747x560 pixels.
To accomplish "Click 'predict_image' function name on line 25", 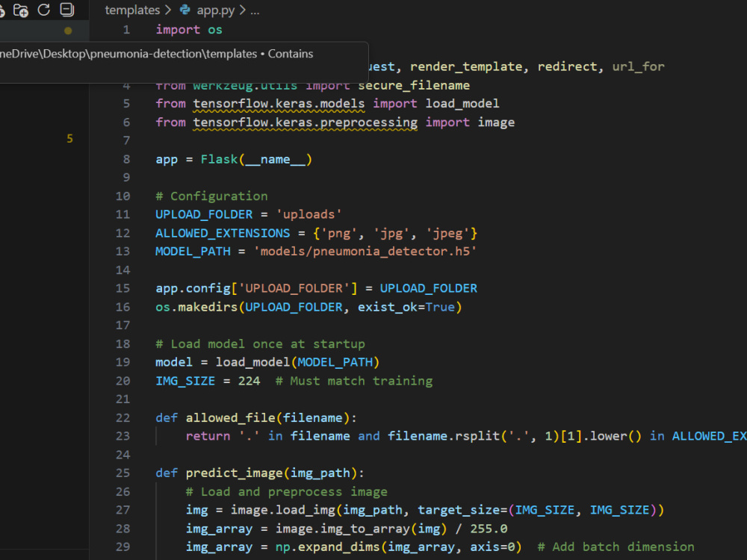I will (x=234, y=473).
